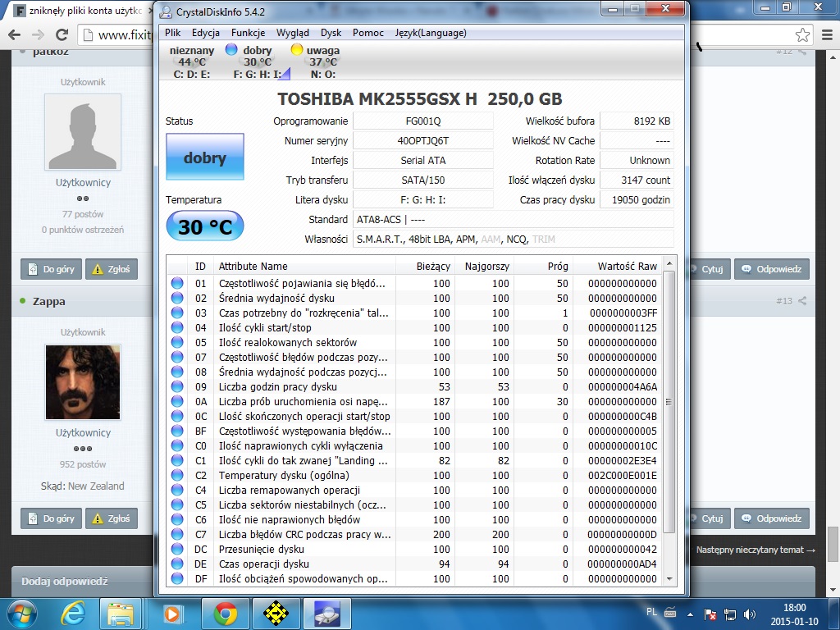Open Windows Explorer folder on taskbar
Viewport: 840px width, 630px height.
[x=121, y=614]
